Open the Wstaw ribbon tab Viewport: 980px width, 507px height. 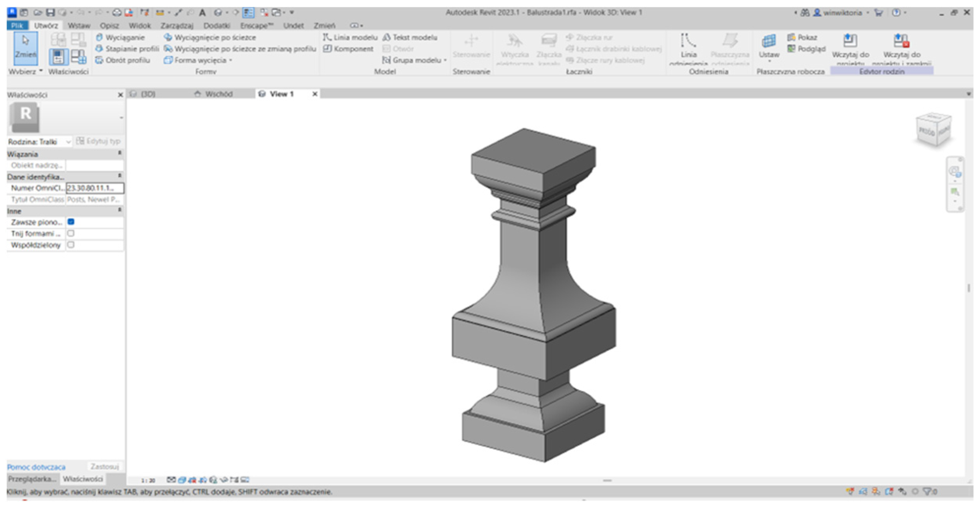coord(79,26)
